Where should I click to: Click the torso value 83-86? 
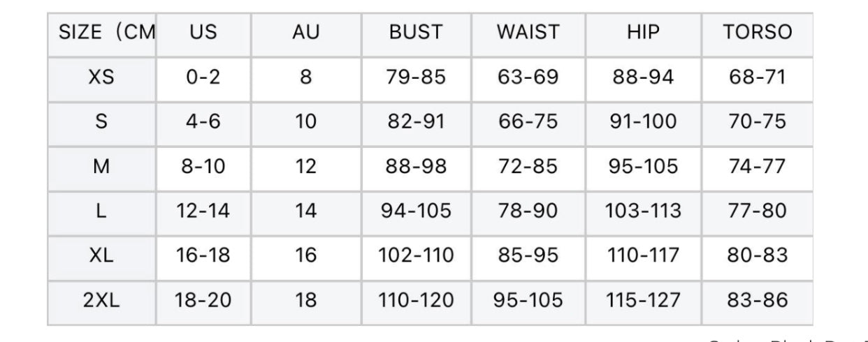click(x=758, y=300)
